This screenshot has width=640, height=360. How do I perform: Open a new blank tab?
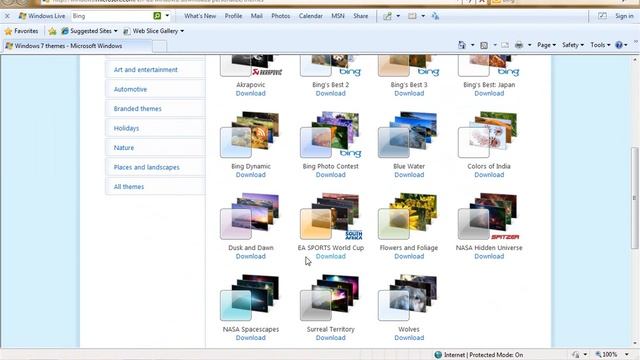coord(160,47)
